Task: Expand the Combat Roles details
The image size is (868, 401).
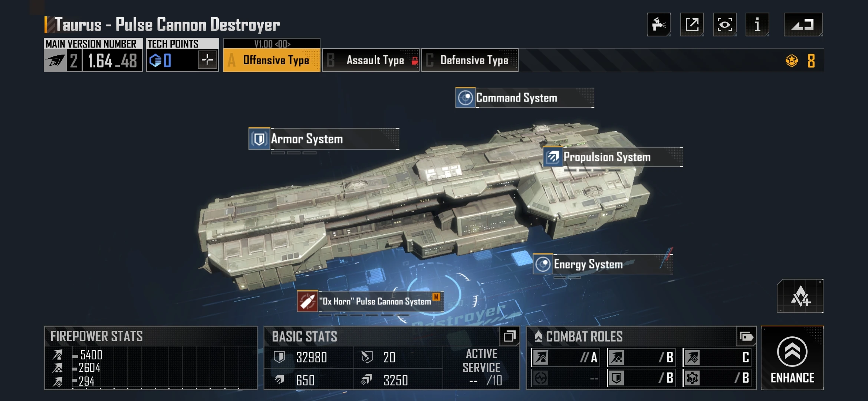Action: [x=746, y=336]
